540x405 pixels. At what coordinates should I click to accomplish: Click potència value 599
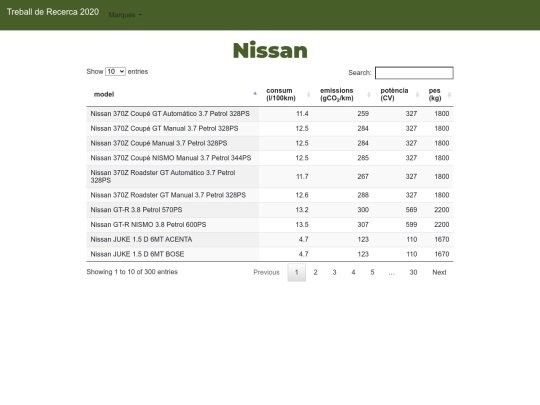point(411,225)
